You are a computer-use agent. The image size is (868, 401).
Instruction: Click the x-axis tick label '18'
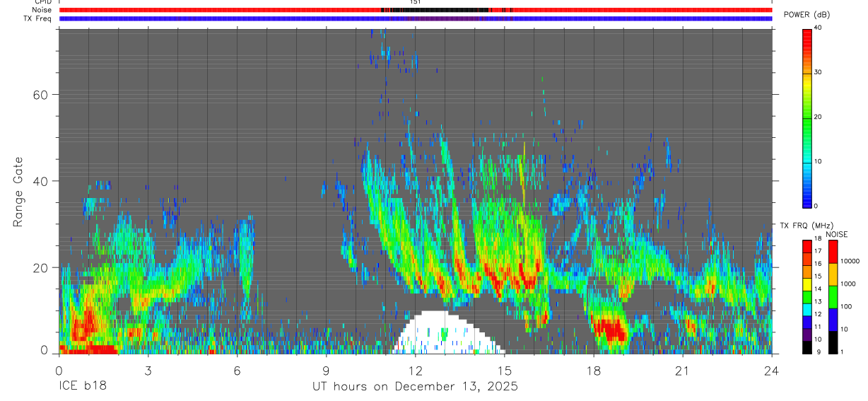pyautogui.click(x=593, y=371)
